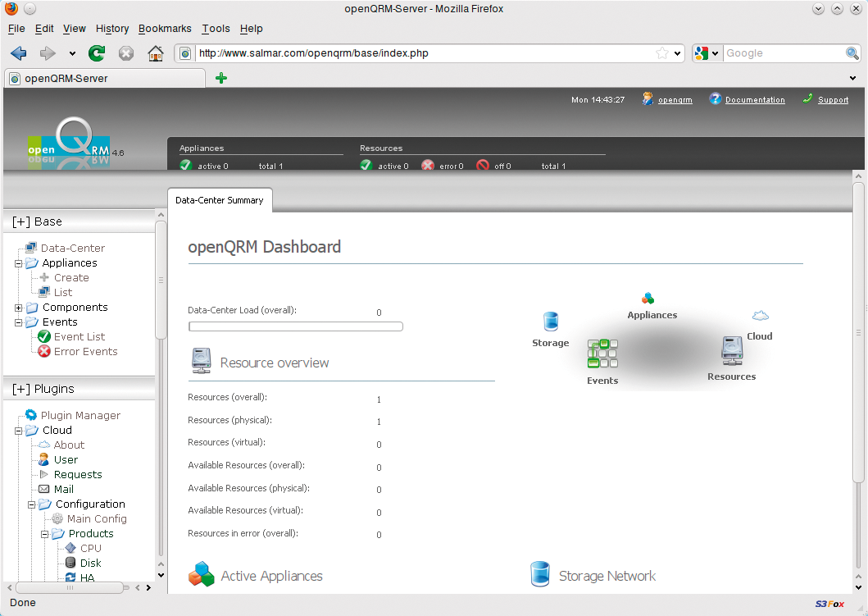The height and width of the screenshot is (616, 868).
Task: Open the Tools menu
Action: point(216,28)
